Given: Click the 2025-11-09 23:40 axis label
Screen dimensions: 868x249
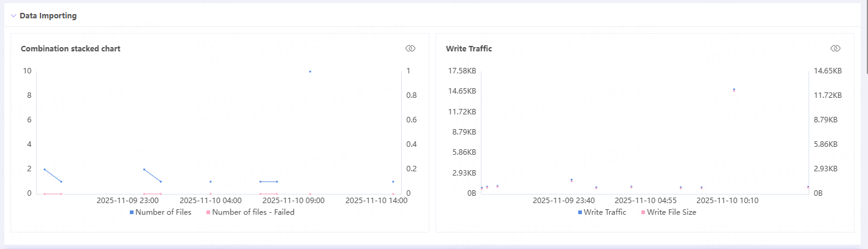Looking at the screenshot, I should pos(564,200).
